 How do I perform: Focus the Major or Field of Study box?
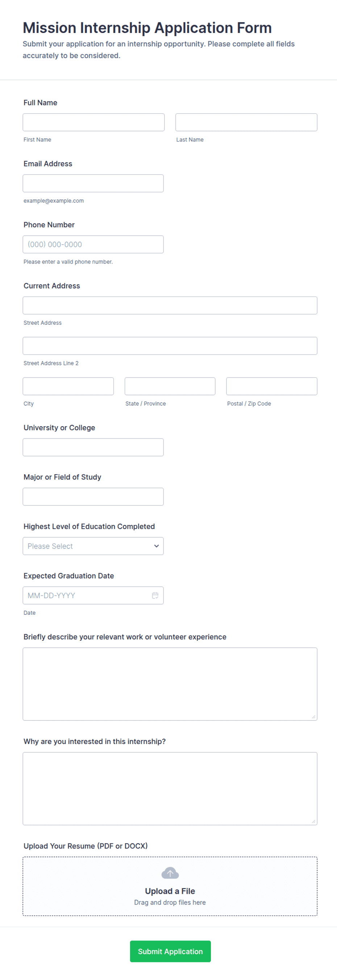tap(93, 497)
